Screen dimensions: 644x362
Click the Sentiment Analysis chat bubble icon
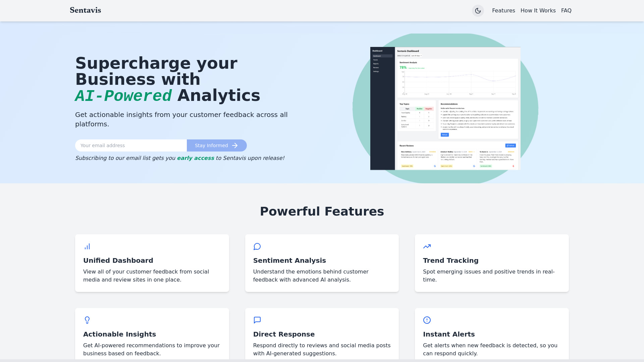click(x=257, y=246)
